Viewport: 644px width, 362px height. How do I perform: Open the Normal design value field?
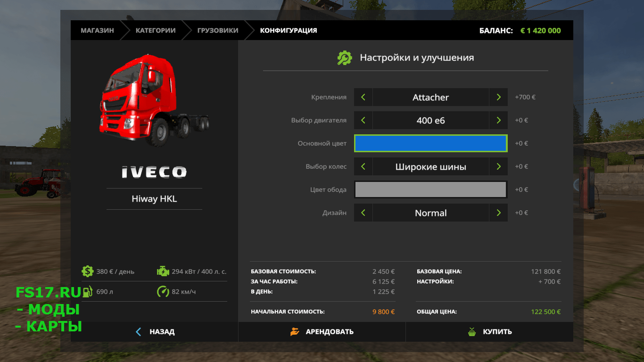[431, 213]
